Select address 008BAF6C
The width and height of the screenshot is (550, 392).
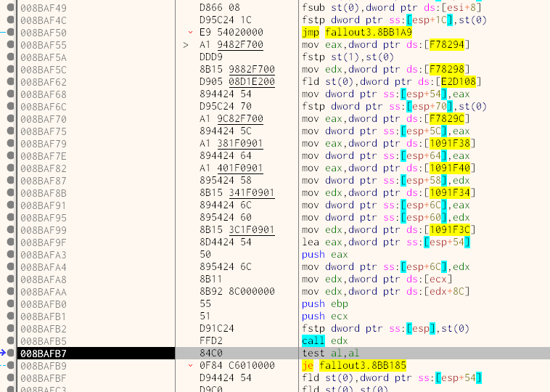tap(44, 106)
